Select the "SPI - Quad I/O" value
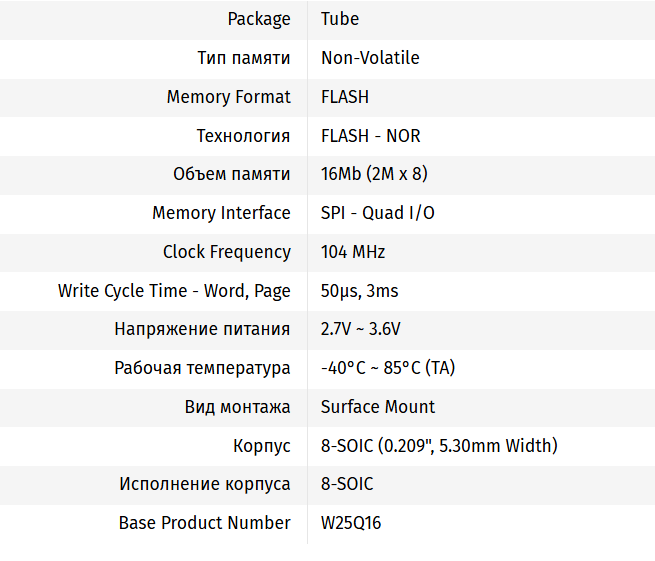This screenshot has width=655, height=561. [378, 213]
